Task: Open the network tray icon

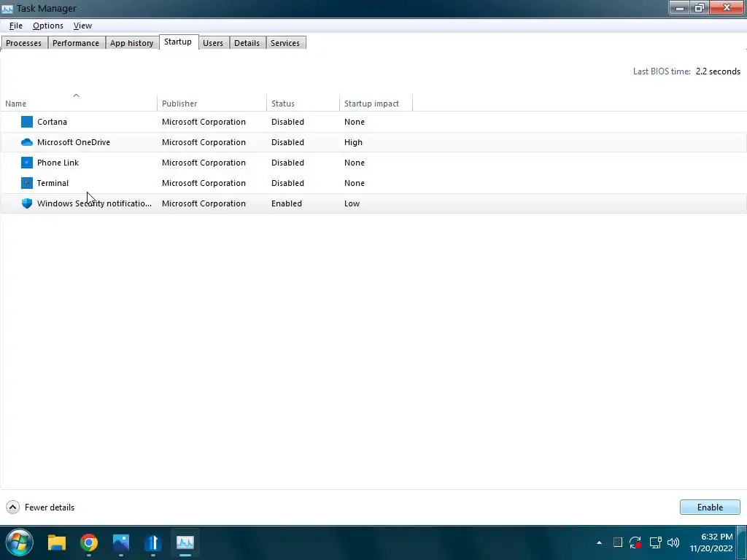Action: [x=656, y=542]
